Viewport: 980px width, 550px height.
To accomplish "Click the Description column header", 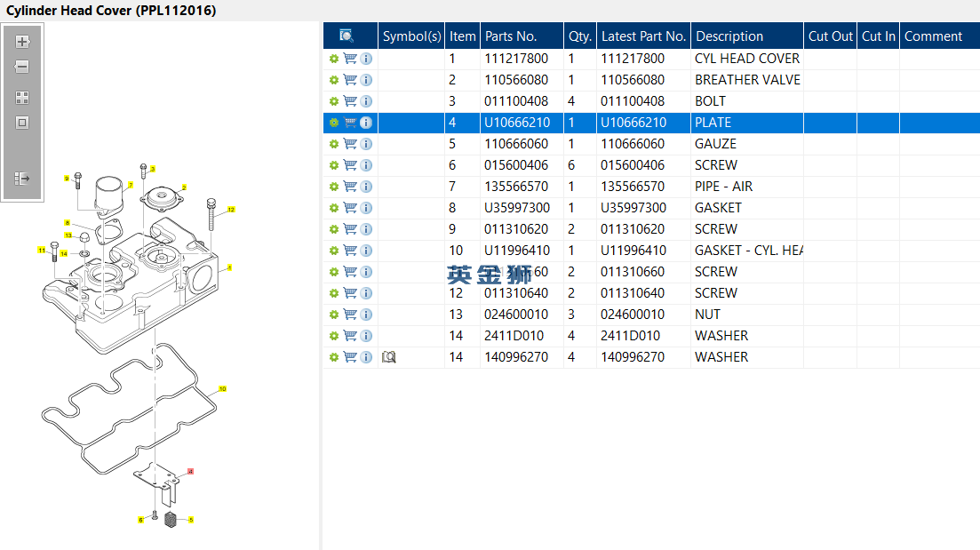I will 729,36.
